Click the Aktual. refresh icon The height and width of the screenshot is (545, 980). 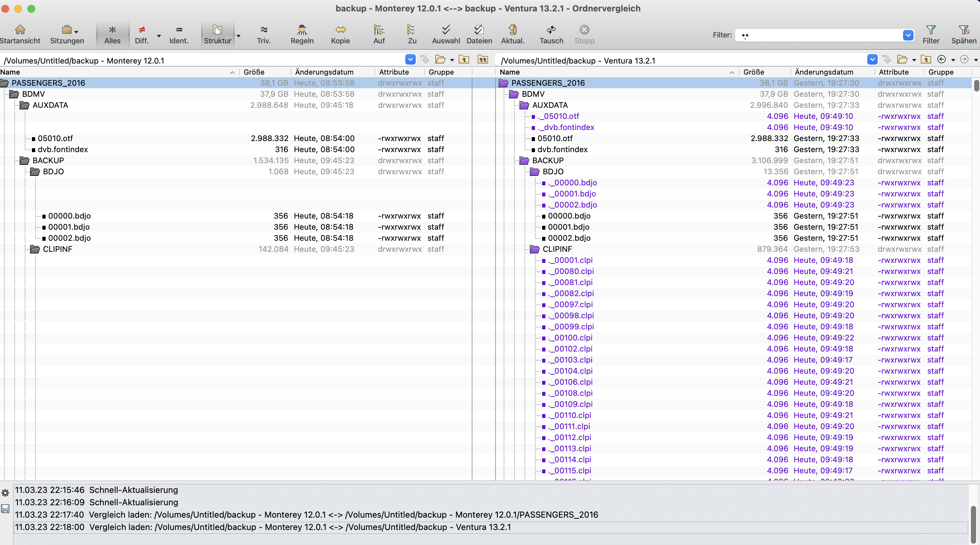pyautogui.click(x=512, y=30)
